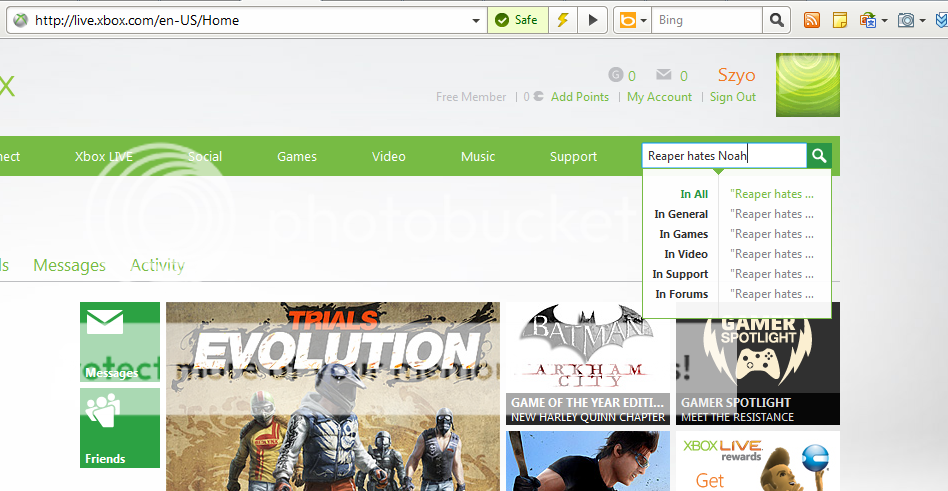948x491 pixels.
Task: Switch to the Activity tab
Action: point(157,265)
